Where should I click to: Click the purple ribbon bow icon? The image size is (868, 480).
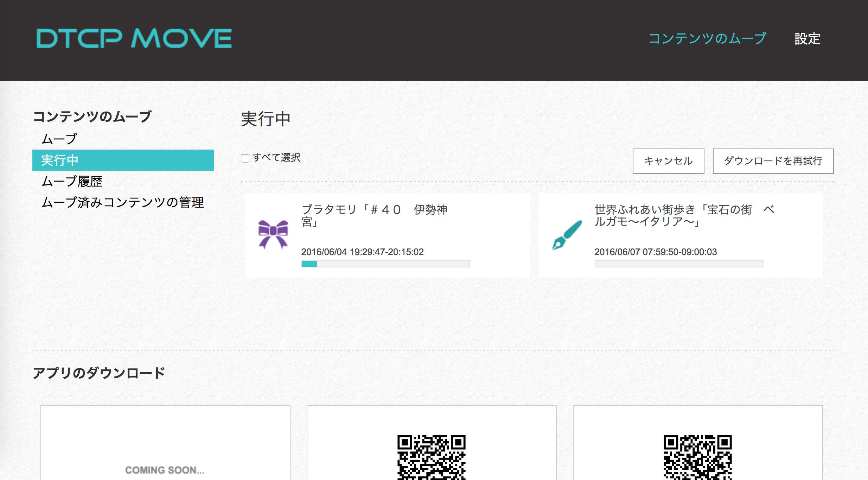[x=273, y=234]
